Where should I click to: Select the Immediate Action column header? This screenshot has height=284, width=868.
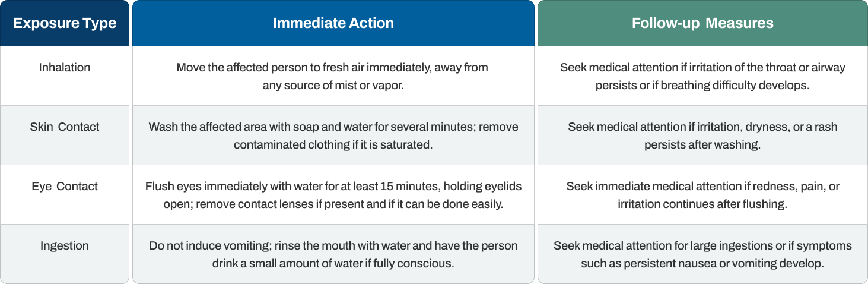click(333, 23)
